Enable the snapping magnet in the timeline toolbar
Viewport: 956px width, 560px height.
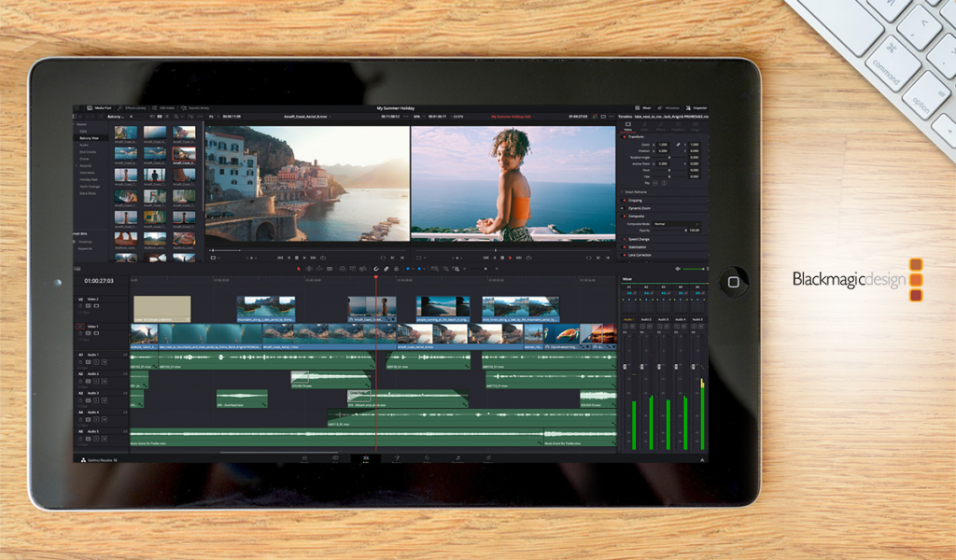point(376,268)
